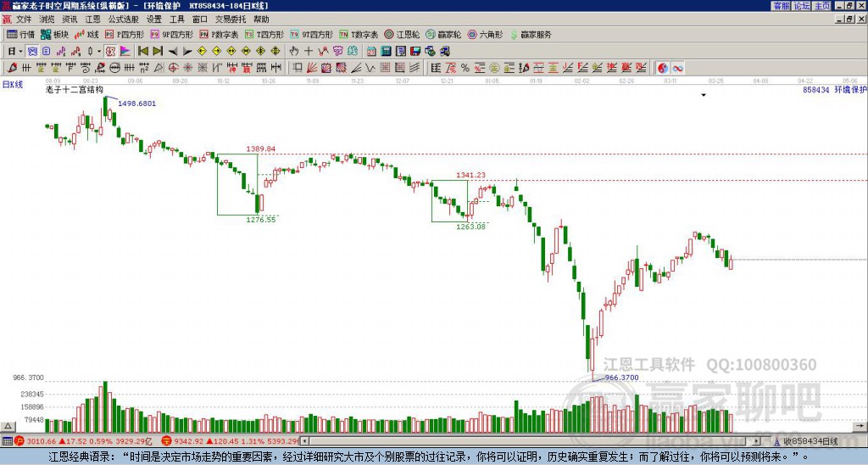868x465 pixels.
Task: Click the 节 solar term icon
Action: 337,51
